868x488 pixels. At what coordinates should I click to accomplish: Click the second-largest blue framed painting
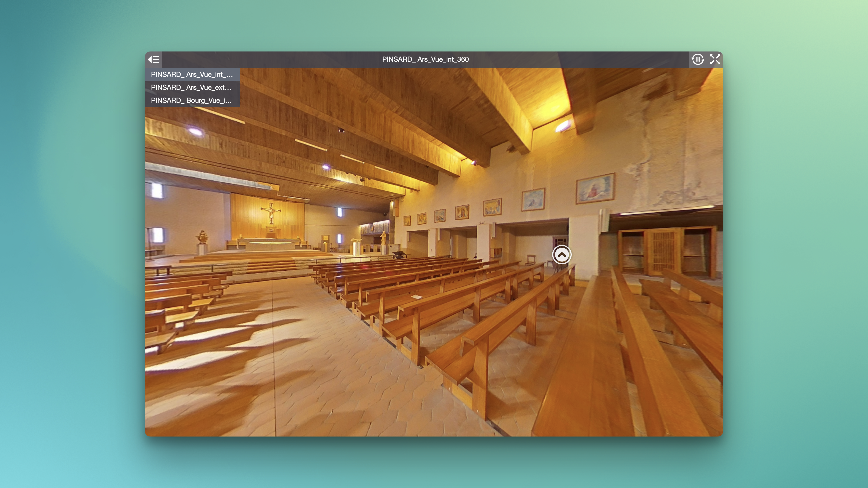tap(533, 199)
